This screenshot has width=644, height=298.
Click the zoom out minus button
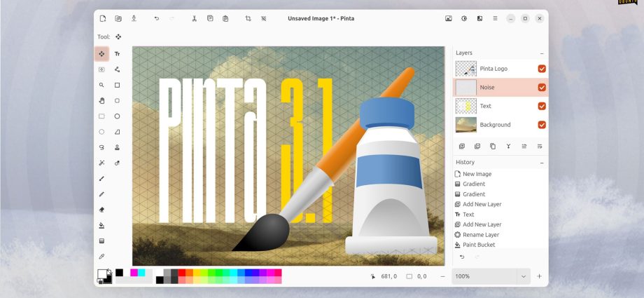[442, 276]
